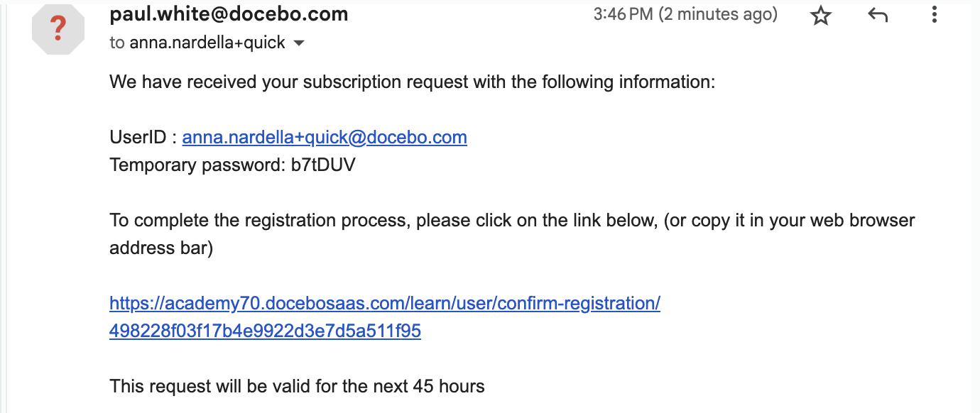Click the question mark sender avatar
The image size is (980, 413).
59,29
